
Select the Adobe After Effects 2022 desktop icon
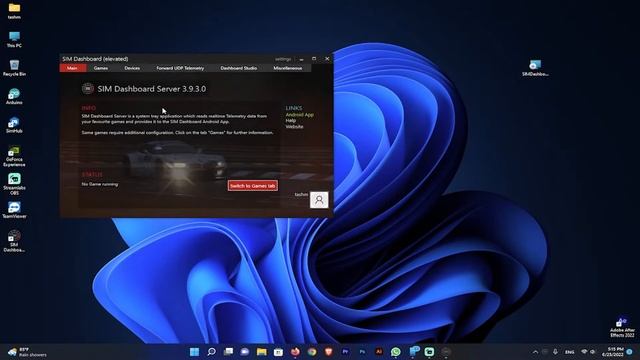[622, 327]
